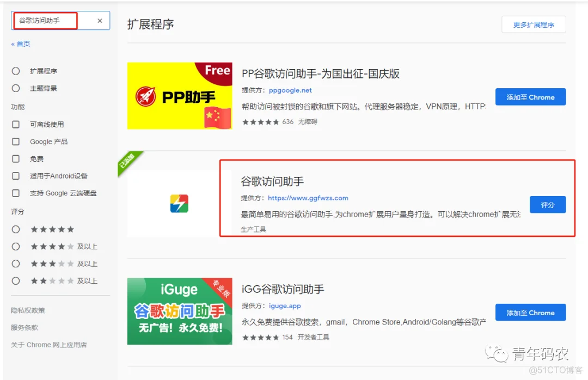Visit the https://www.ggfwzs.com provider link

(308, 198)
